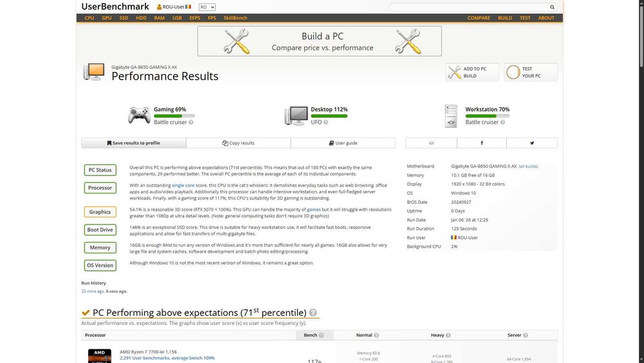Share results on Twitter
The width and height of the screenshot is (644, 363).
point(532,143)
